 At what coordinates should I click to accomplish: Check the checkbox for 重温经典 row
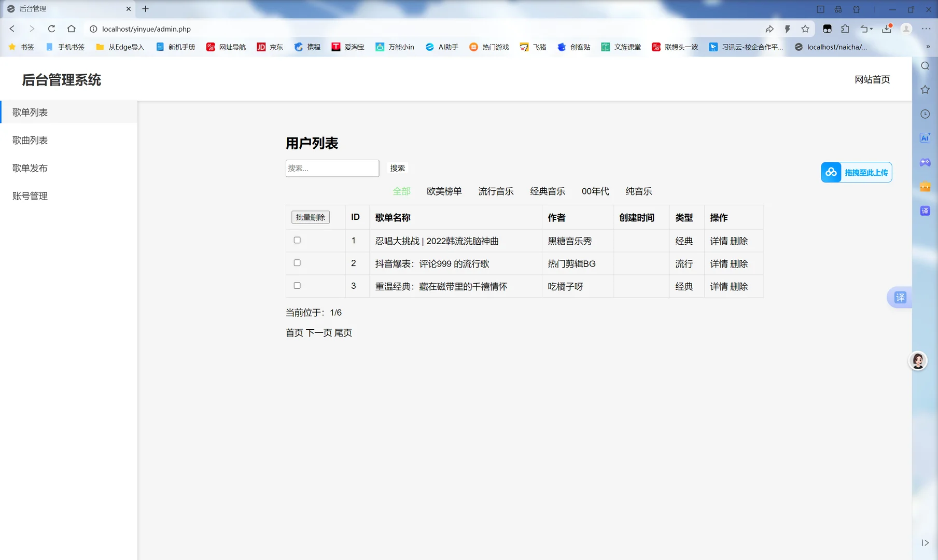(x=297, y=285)
